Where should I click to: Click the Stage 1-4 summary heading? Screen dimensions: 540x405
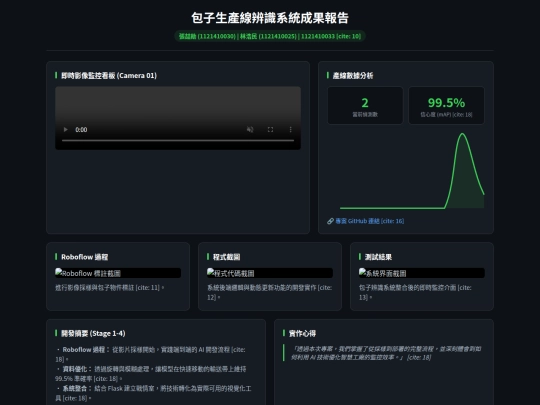click(93, 333)
